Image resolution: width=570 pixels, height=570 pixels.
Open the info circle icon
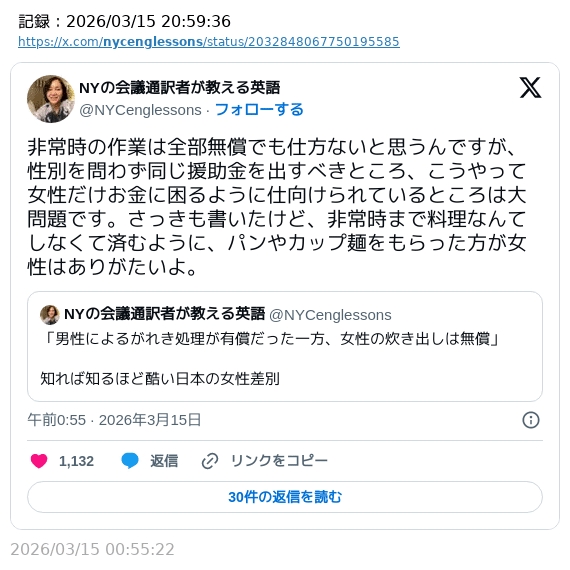point(531,420)
